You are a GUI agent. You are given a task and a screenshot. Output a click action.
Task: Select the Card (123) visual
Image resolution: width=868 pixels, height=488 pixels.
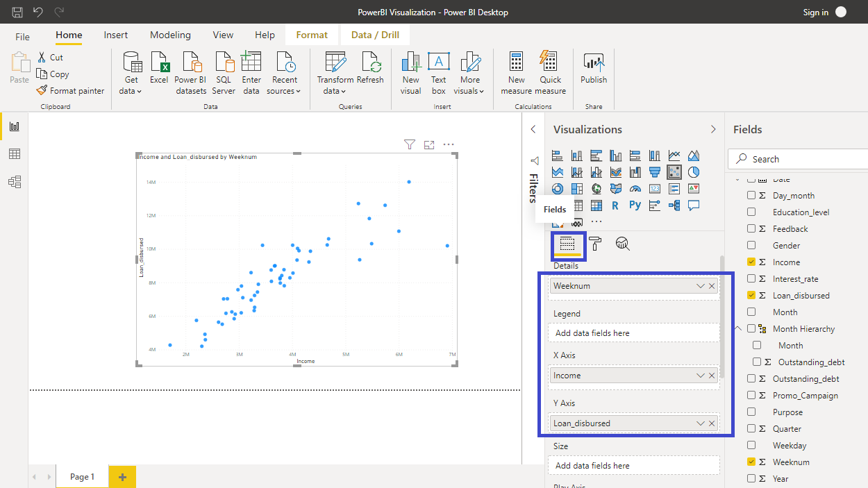tap(655, 189)
